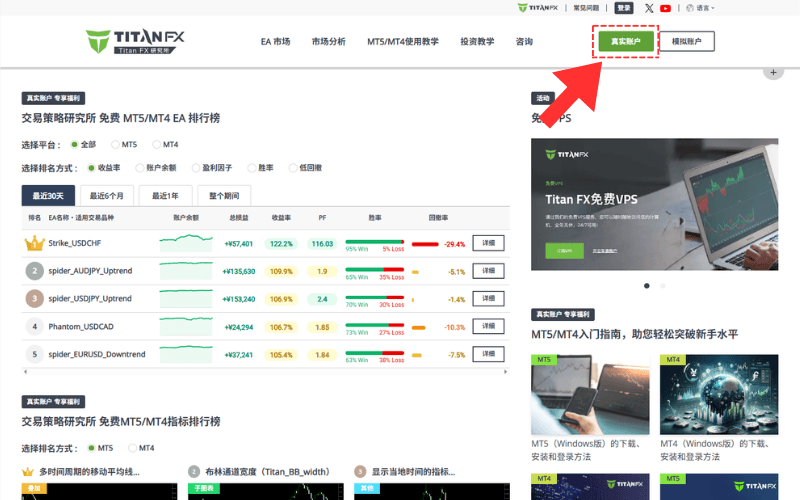Viewport: 800px width, 500px height.
Task: Click MT4（Windows版）的下载、安装和登录方法 text link
Action: pyautogui.click(x=714, y=450)
